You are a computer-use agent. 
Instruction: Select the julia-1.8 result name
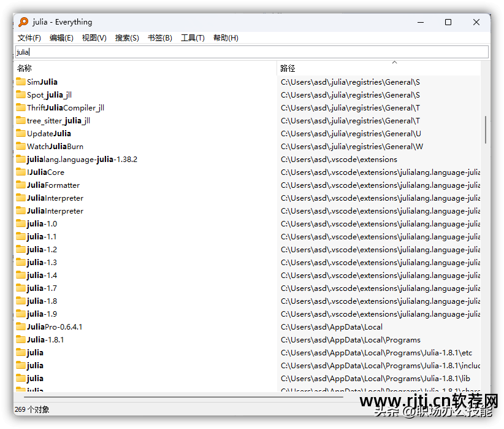pos(42,301)
